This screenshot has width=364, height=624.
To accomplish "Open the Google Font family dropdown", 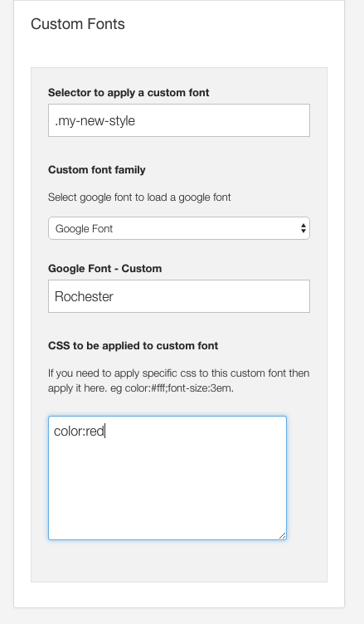I will pos(179,228).
